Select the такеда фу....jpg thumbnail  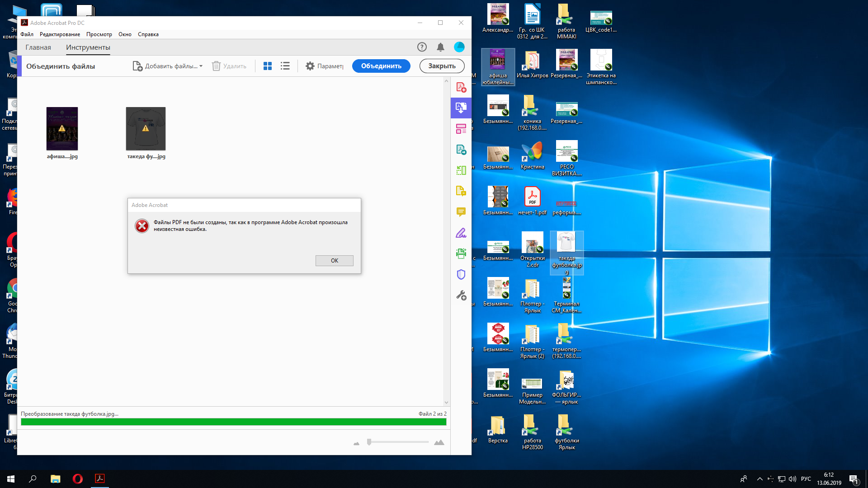click(x=146, y=129)
